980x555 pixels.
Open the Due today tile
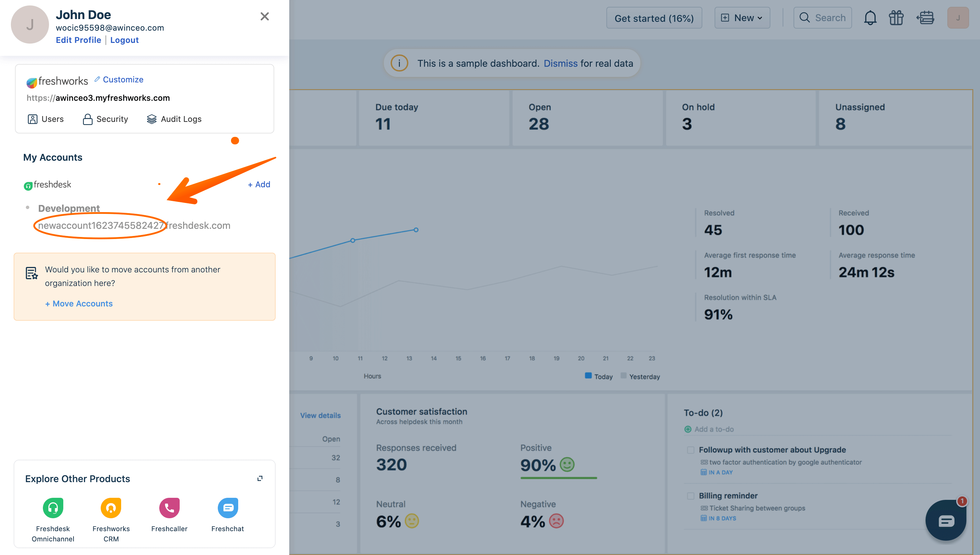tap(434, 118)
